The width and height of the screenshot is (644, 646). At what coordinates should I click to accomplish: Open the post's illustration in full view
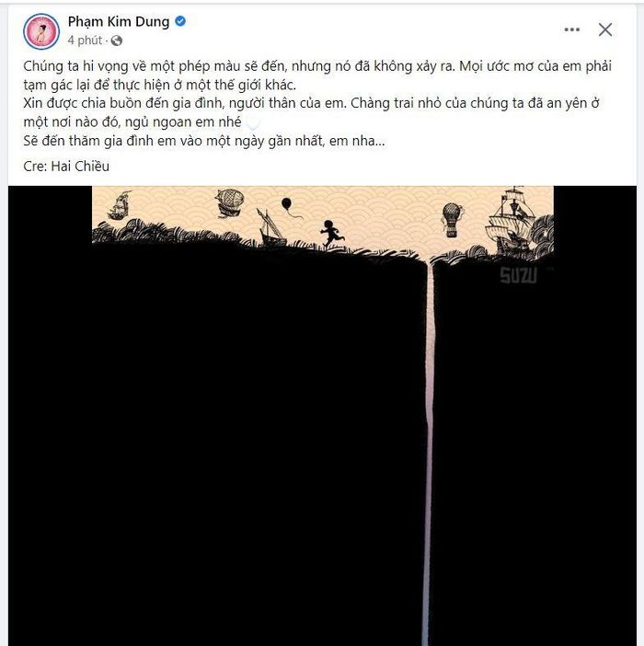pyautogui.click(x=322, y=416)
